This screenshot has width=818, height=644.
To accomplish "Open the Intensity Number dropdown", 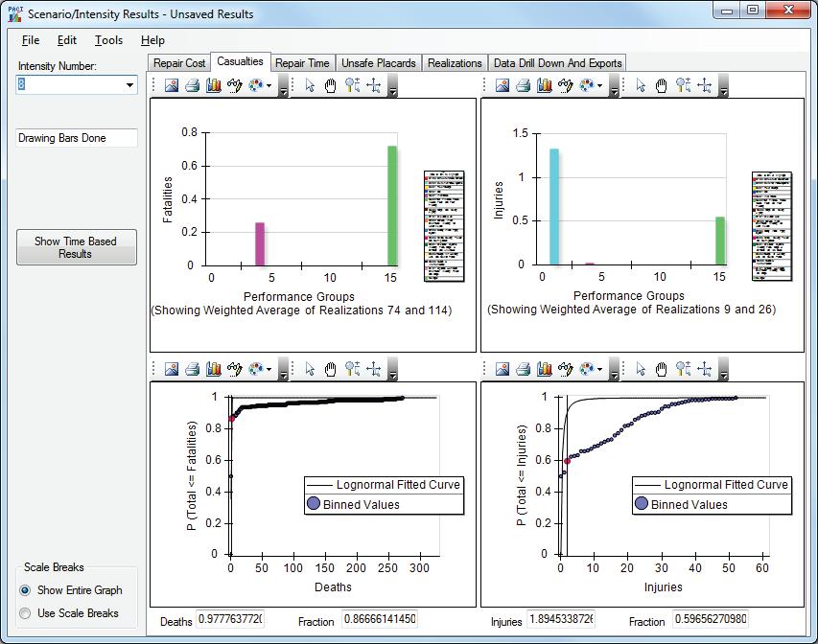I will click(129, 85).
